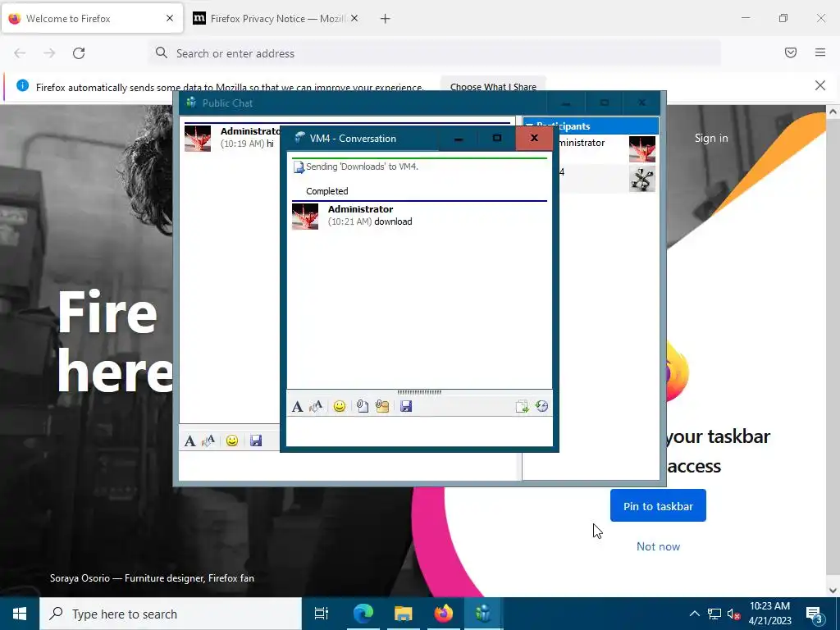Click font icon in Public Chat toolbar
840x630 pixels.
[x=189, y=441]
